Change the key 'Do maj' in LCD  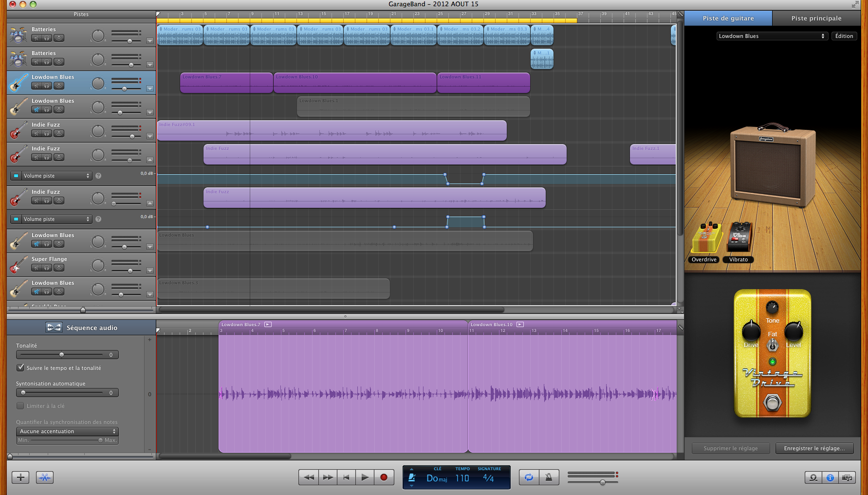pos(437,478)
